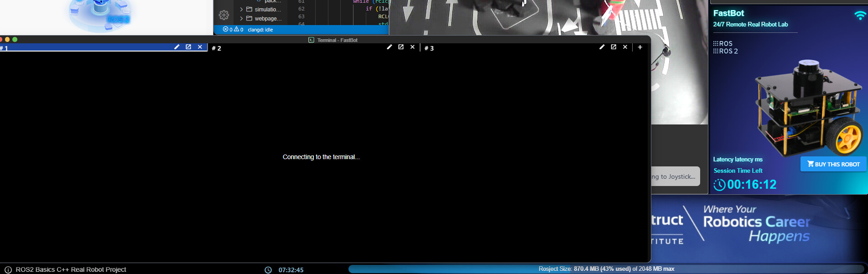Screen dimensions: 868x274
Task: Rename terminal tab #1 with pencil icon
Action: tap(177, 47)
